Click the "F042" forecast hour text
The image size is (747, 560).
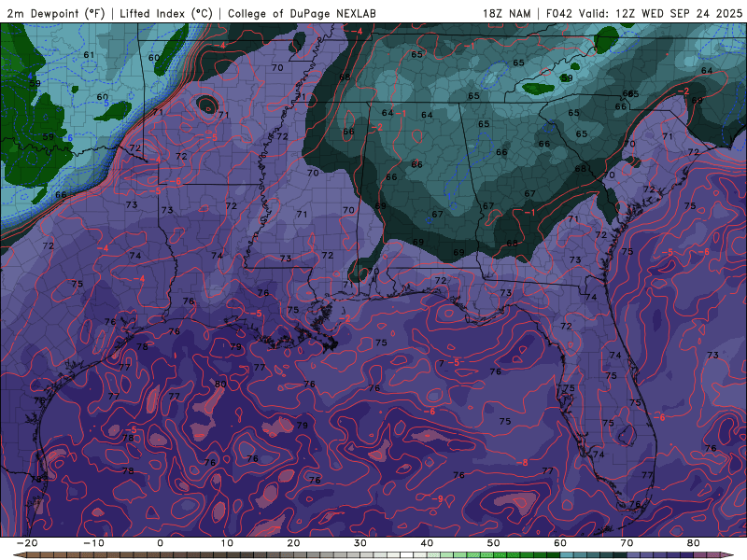tap(558, 13)
